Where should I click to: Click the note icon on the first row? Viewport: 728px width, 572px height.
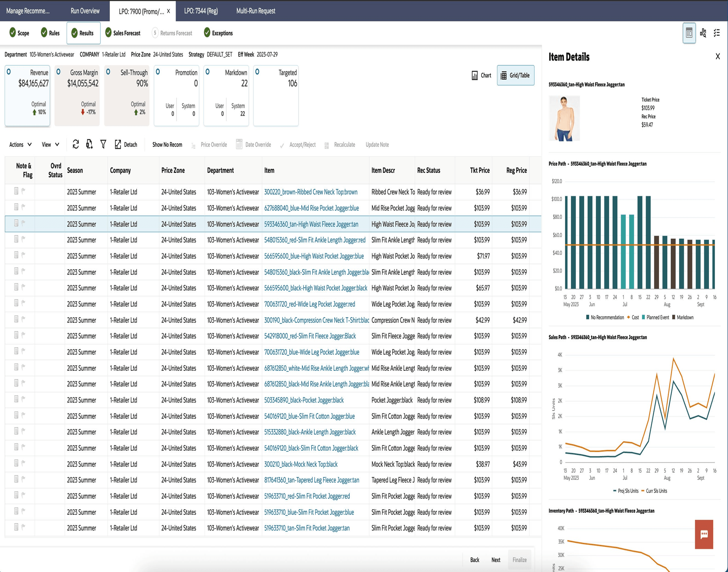pos(16,192)
